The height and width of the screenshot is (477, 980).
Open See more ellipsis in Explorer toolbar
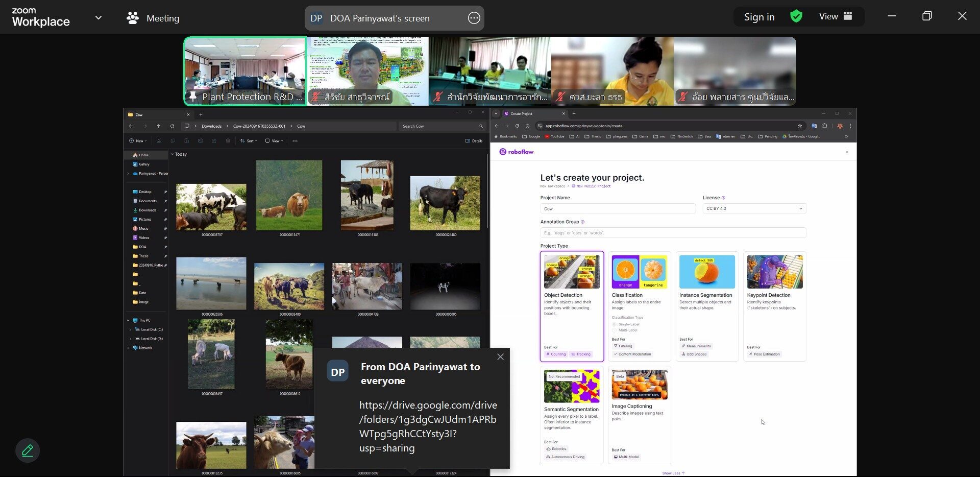point(295,141)
